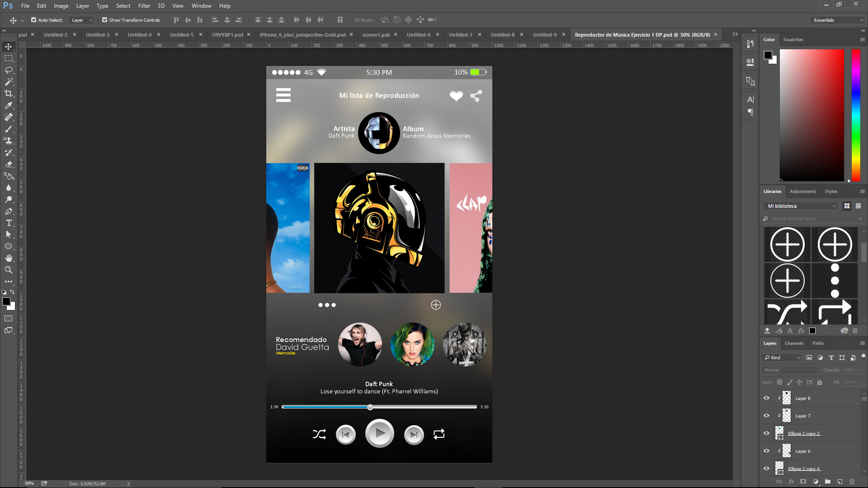Select the Brush tool
The image size is (868, 488).
pyautogui.click(x=9, y=129)
